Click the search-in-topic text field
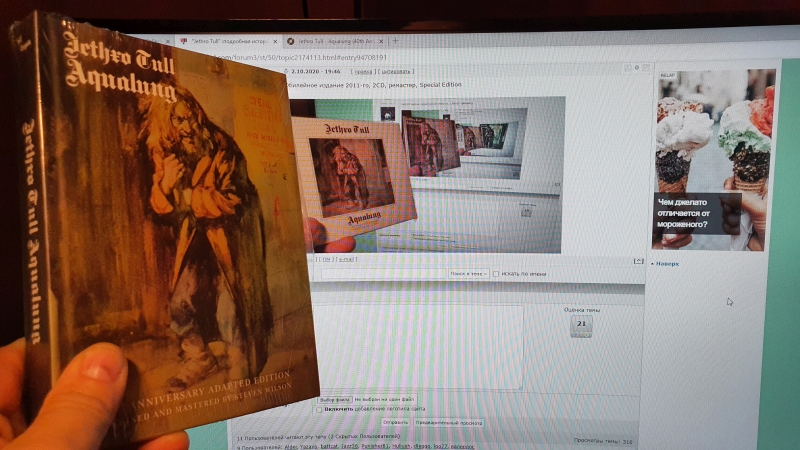This screenshot has height=450, width=800. click(x=384, y=273)
